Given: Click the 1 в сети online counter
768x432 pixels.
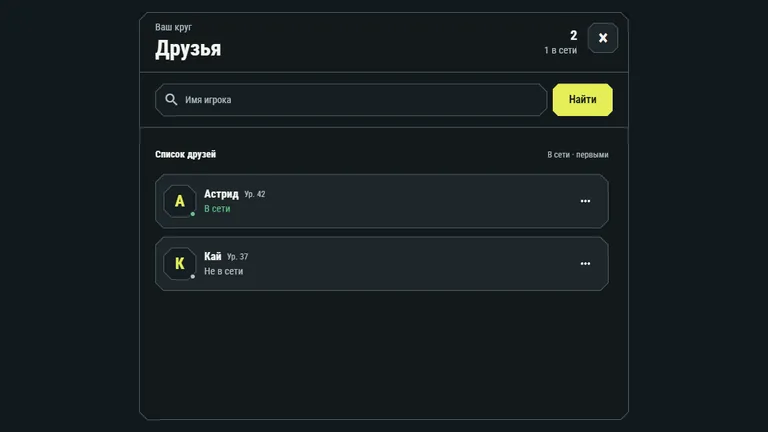Looking at the screenshot, I should tap(560, 50).
